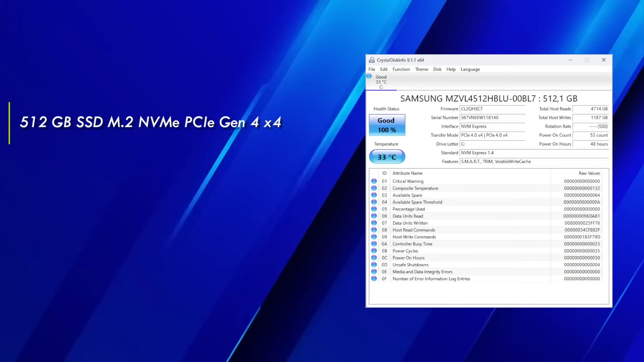Click the status orb beside Unsafe Shutdowns
Viewport: 644px width, 362px height.
coord(374,264)
